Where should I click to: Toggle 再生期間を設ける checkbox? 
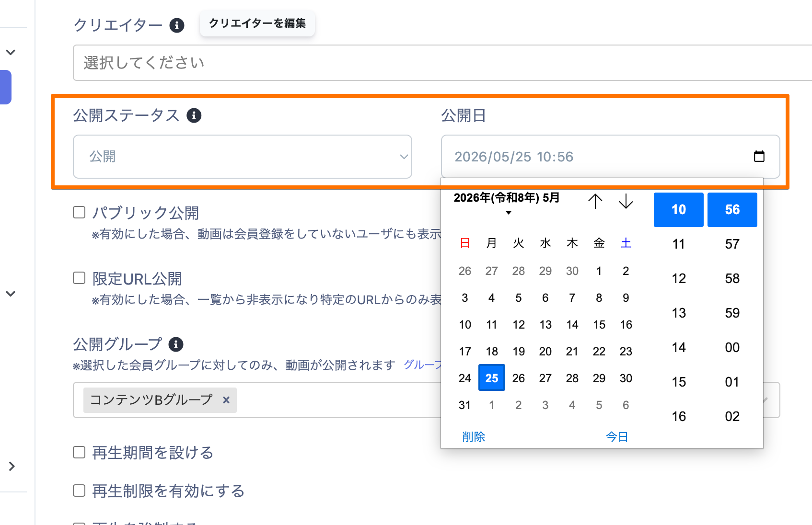coord(79,452)
